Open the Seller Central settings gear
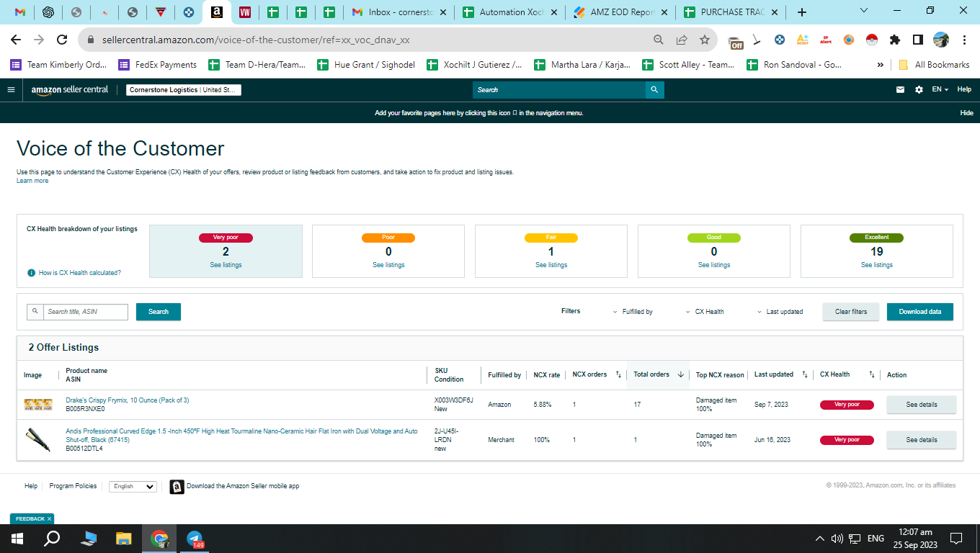This screenshot has height=553, width=980. coord(919,90)
